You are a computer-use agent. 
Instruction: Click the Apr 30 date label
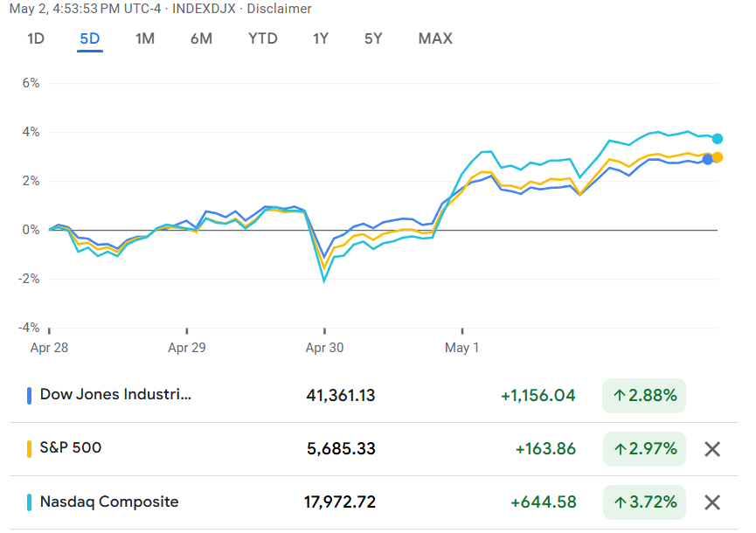click(324, 348)
